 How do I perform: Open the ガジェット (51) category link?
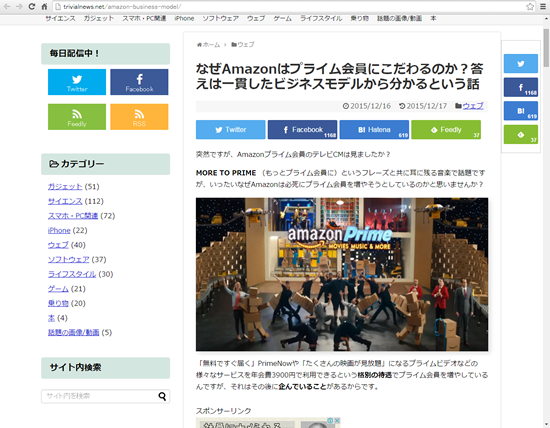[65, 187]
